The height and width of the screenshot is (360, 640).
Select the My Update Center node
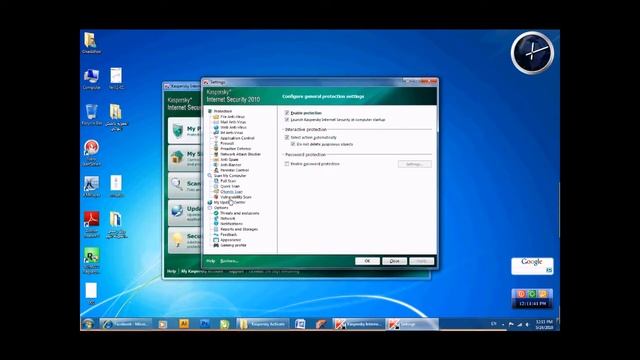(x=229, y=202)
